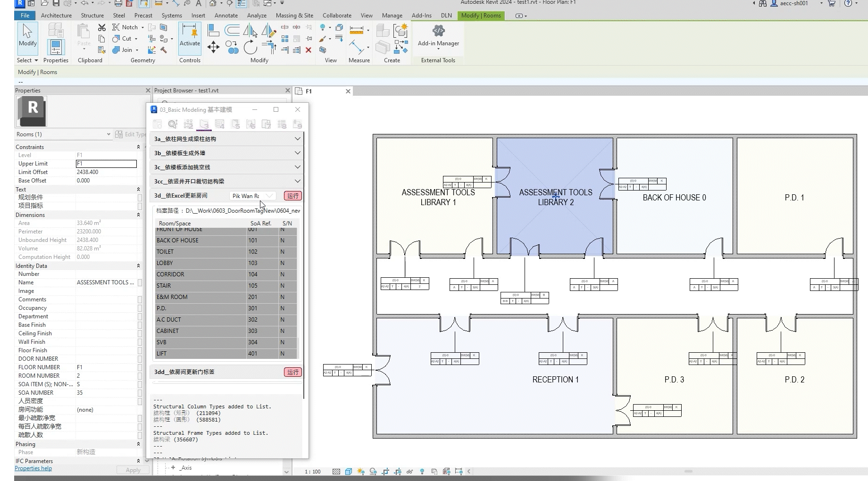This screenshot has height=481, width=868.
Task: Switch to the F1 view tab
Action: [x=309, y=91]
